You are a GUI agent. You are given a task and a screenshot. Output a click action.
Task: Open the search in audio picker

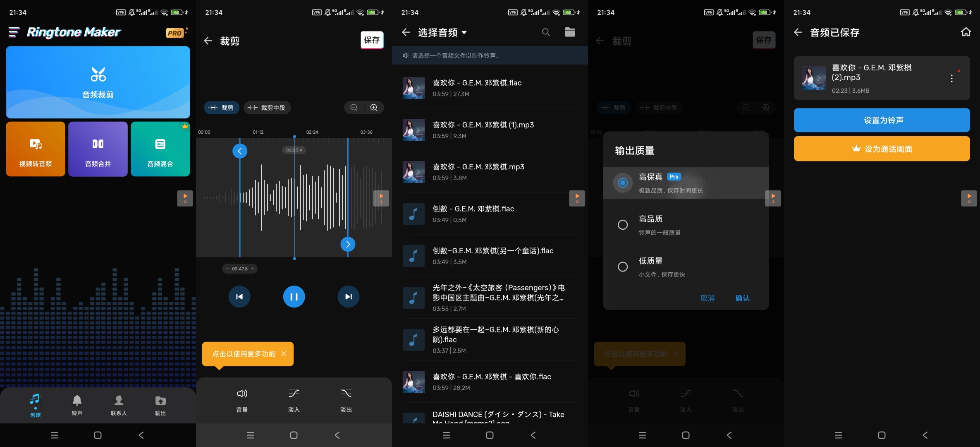(546, 32)
